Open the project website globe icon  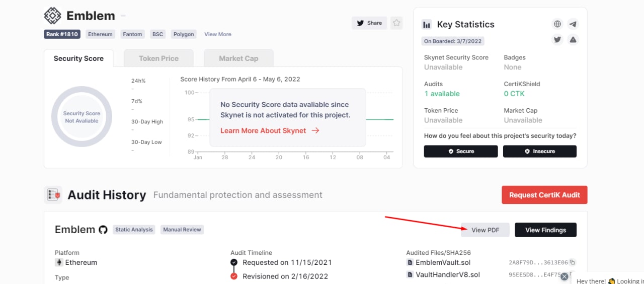[557, 24]
